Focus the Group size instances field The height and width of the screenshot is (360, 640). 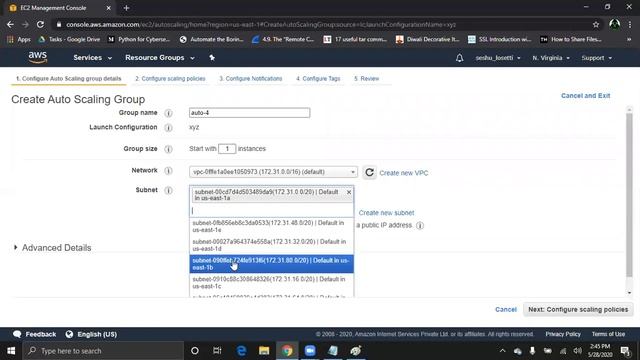[x=227, y=149]
